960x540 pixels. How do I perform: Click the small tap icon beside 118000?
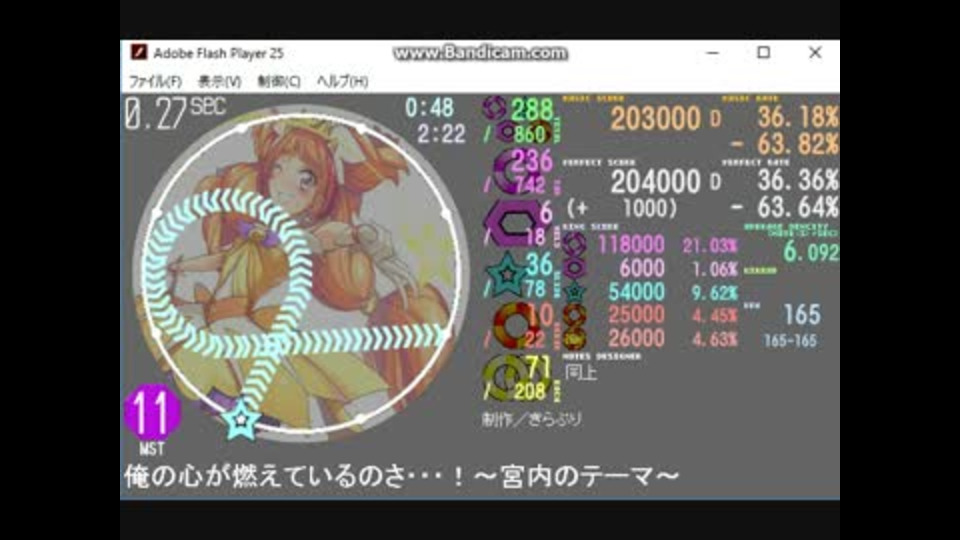pyautogui.click(x=574, y=244)
